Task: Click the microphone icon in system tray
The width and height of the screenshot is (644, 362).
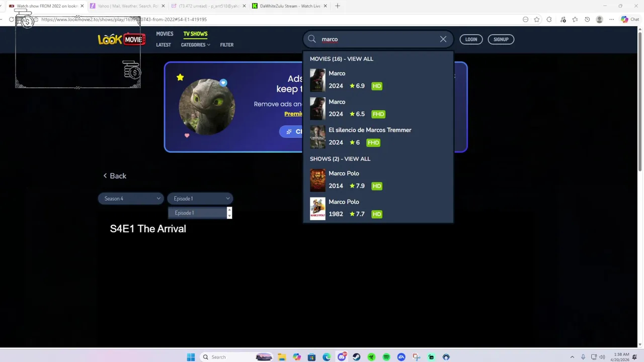Action: click(x=583, y=357)
